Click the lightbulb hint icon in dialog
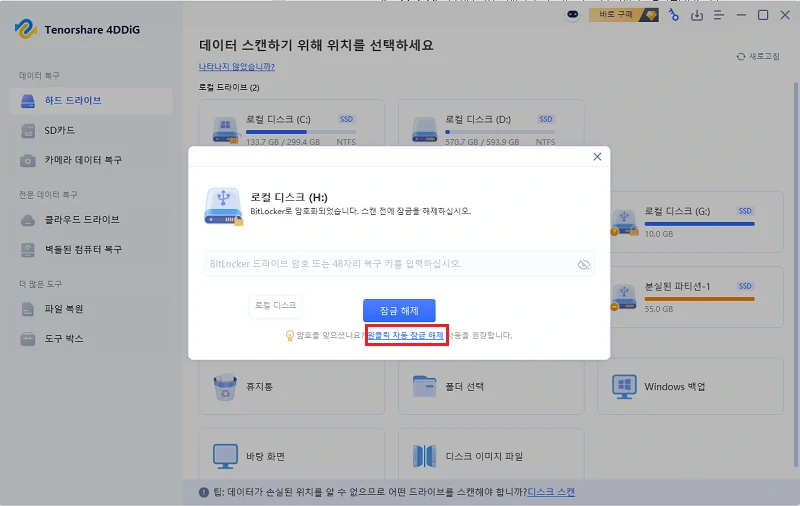 tap(289, 335)
